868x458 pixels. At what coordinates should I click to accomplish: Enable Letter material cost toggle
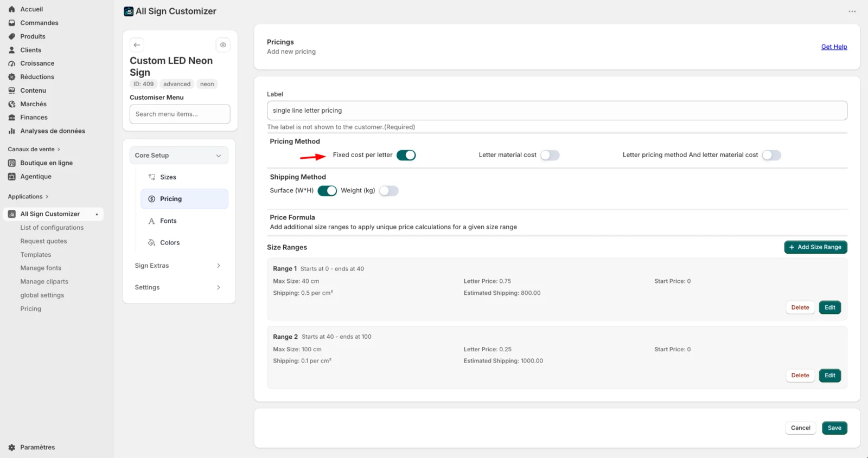(x=550, y=155)
